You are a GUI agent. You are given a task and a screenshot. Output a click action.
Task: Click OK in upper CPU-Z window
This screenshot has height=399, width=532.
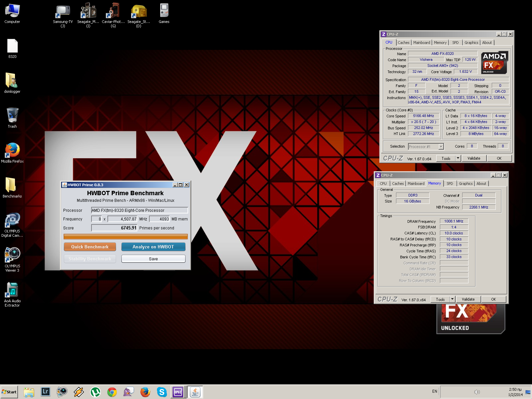(x=499, y=158)
